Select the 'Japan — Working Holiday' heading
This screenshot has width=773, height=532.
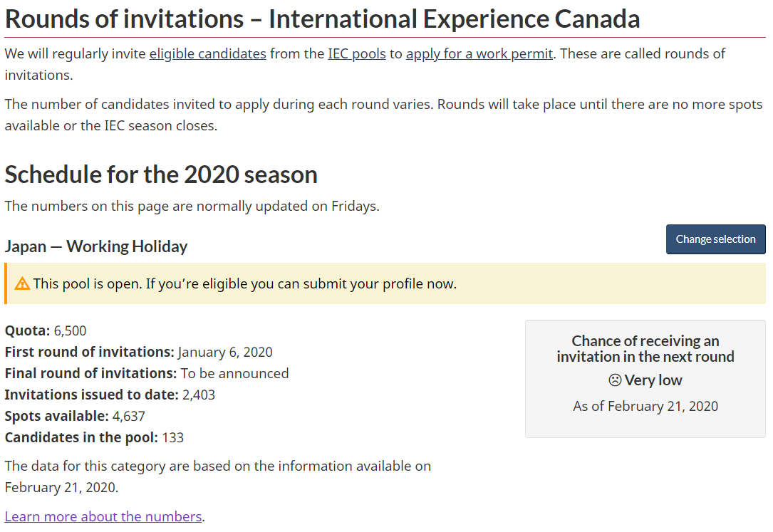[96, 246]
